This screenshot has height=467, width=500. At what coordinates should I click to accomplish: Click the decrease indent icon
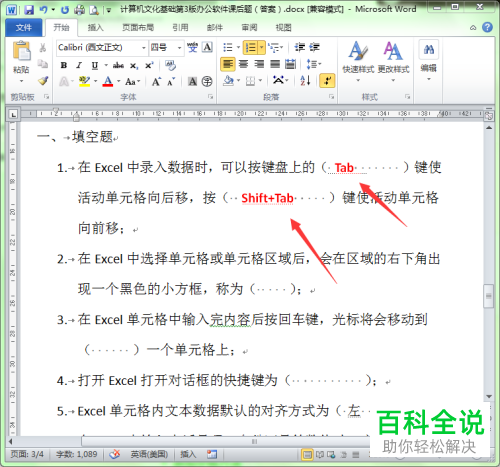[x=299, y=47]
